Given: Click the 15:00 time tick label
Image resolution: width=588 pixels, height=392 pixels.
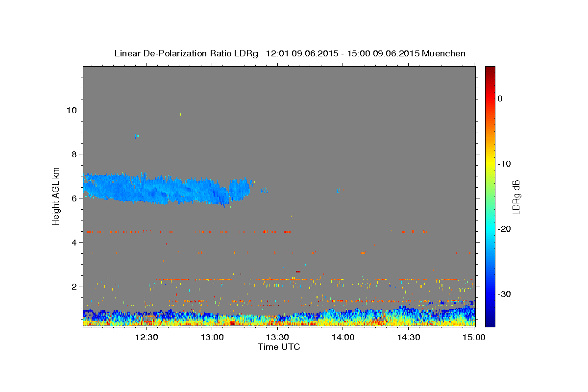Looking at the screenshot, I should pos(473,337).
